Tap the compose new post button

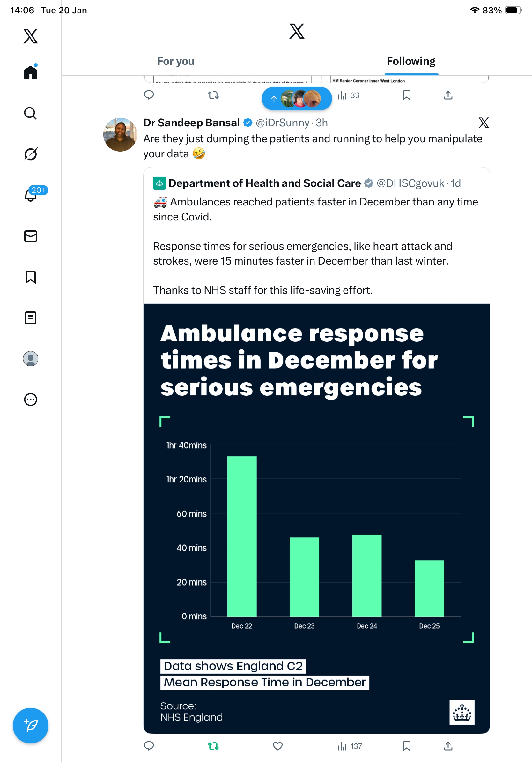[31, 726]
